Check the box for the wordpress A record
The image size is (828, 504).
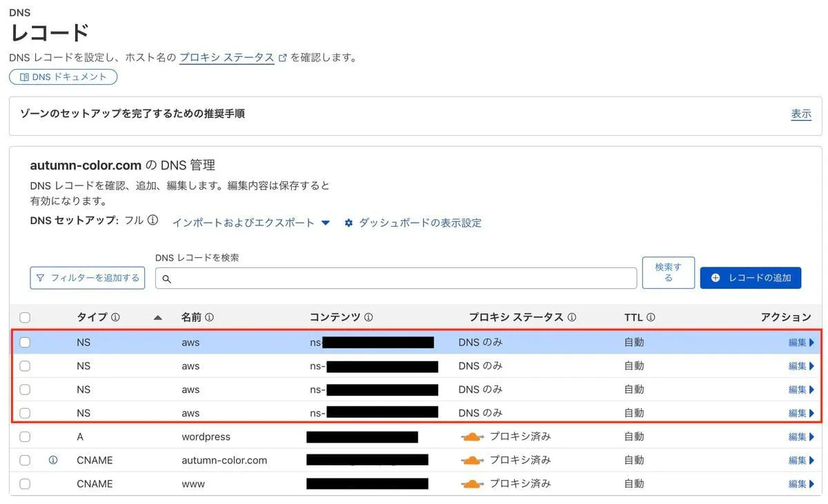25,436
